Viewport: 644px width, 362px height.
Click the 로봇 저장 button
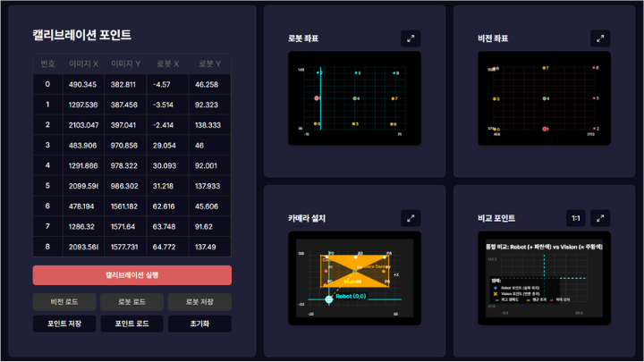tap(199, 301)
